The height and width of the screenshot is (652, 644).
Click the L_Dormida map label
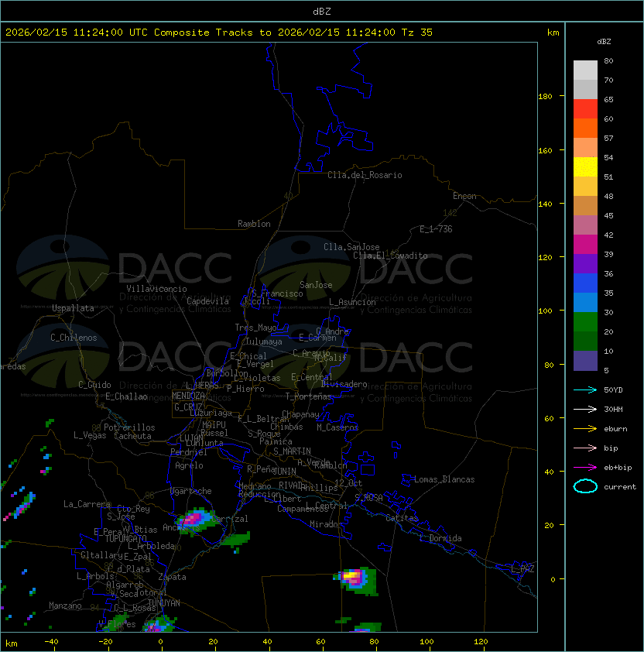440,538
